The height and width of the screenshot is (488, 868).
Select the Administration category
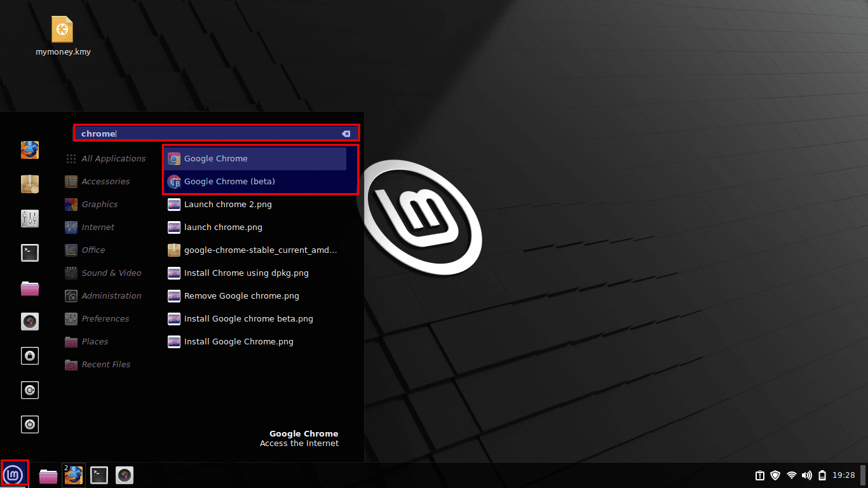tap(103, 296)
